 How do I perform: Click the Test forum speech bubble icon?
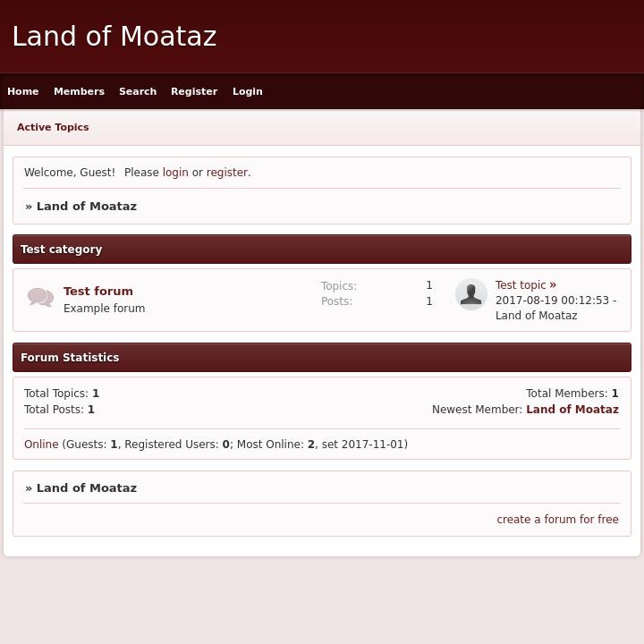pos(40,297)
